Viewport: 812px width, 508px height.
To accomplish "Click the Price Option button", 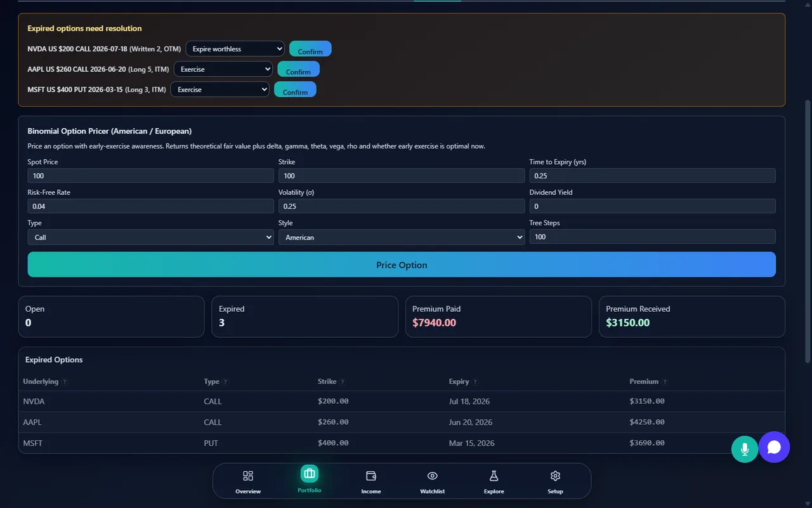I will pos(402,264).
